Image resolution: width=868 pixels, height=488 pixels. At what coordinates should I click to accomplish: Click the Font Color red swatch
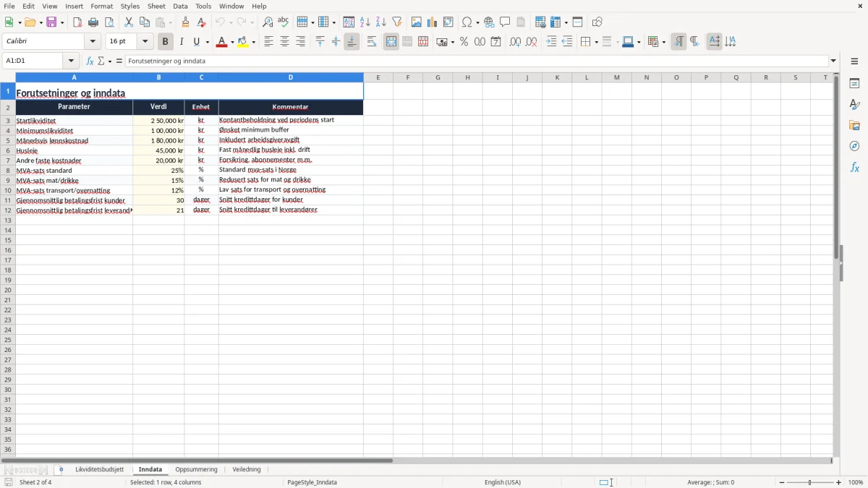pyautogui.click(x=221, y=42)
